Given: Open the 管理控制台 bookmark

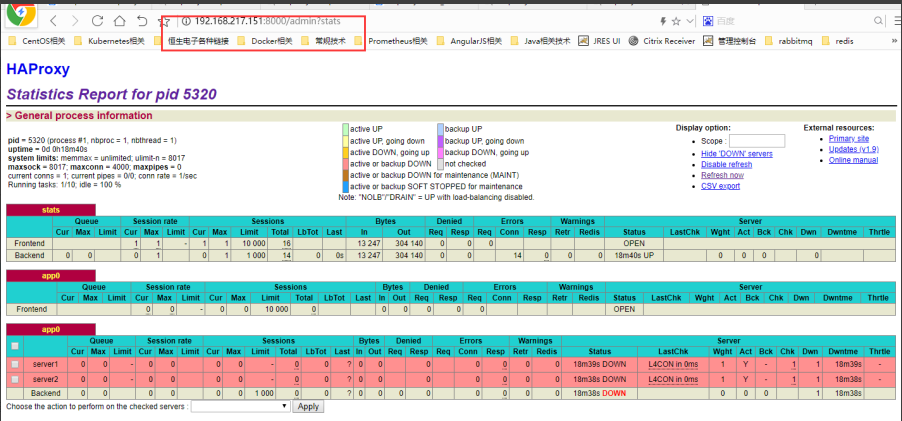Looking at the screenshot, I should click(x=730, y=41).
